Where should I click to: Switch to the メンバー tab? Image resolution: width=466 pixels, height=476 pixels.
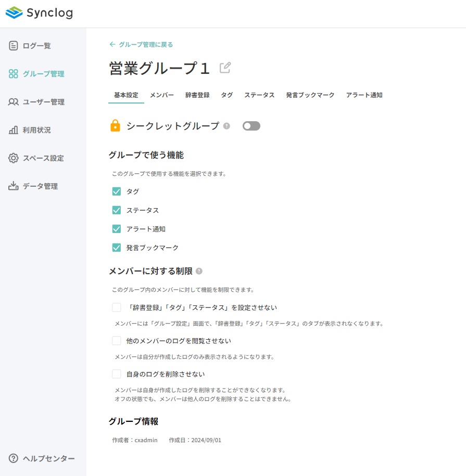(162, 95)
